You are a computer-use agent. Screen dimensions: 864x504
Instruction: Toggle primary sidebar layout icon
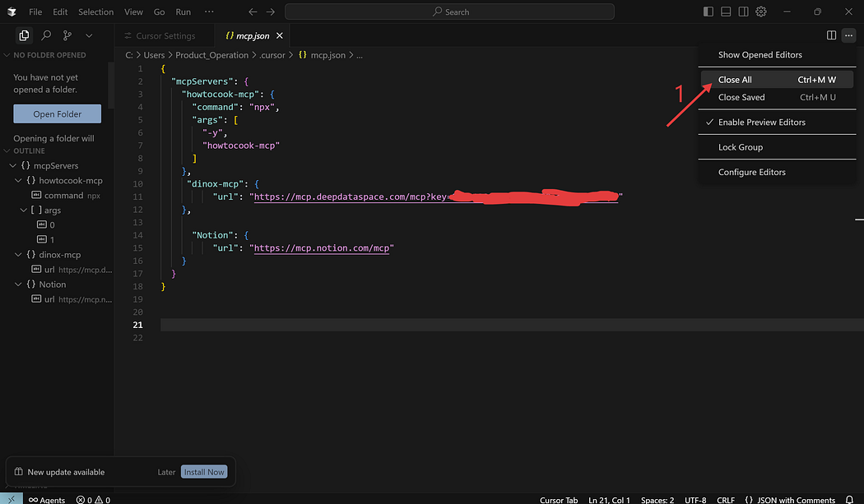(708, 12)
